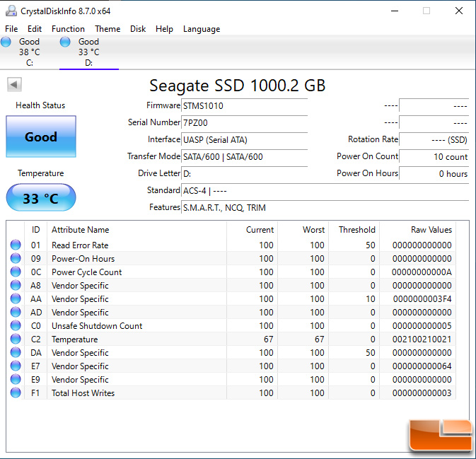Close the CrystalDiskInfo window
476x459 pixels.
[459, 11]
